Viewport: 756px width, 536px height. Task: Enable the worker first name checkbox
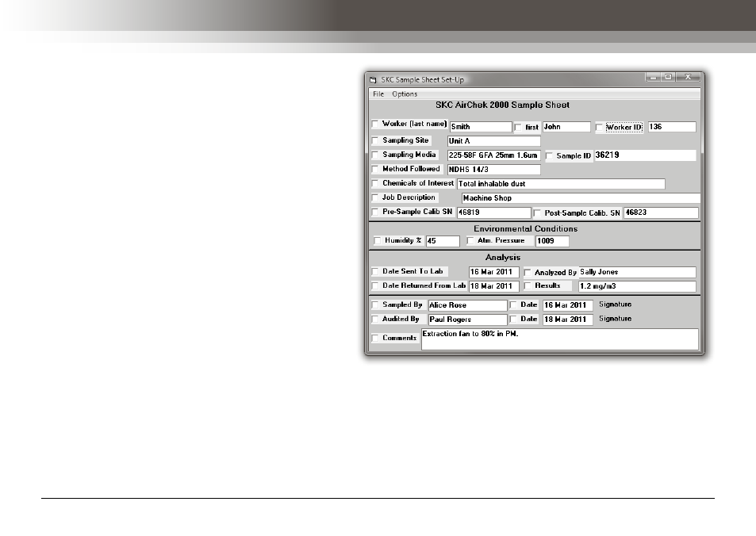(518, 127)
